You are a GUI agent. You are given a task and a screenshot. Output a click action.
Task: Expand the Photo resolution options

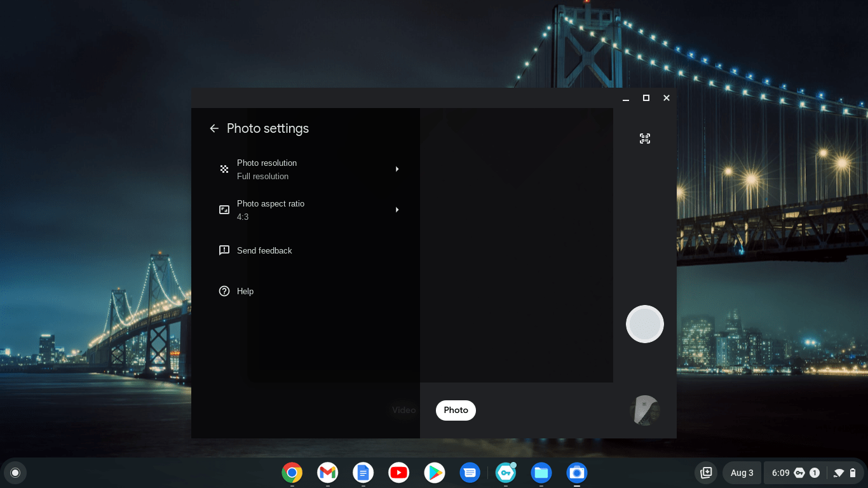coord(308,169)
